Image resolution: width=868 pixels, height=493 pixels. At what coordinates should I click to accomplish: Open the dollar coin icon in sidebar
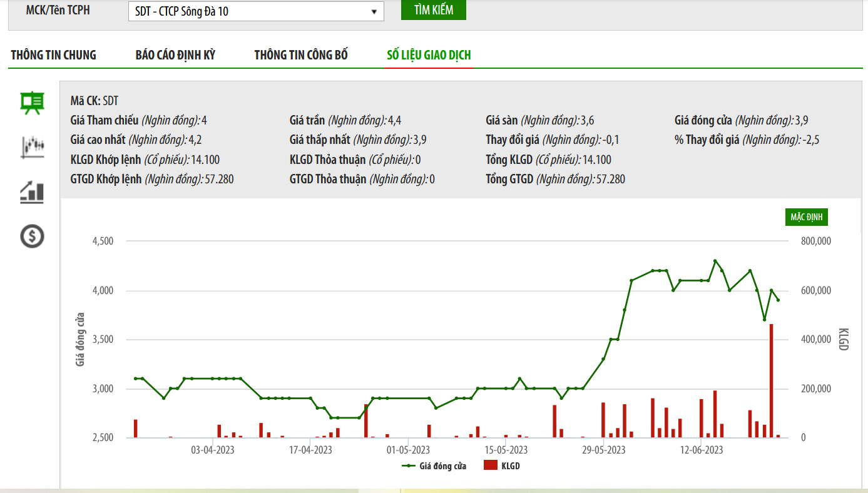(x=32, y=236)
